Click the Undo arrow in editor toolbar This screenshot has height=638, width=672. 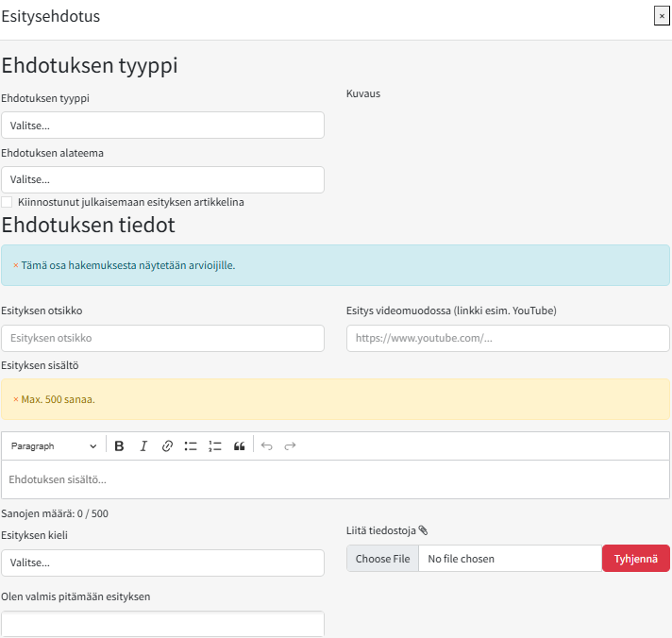(x=267, y=446)
